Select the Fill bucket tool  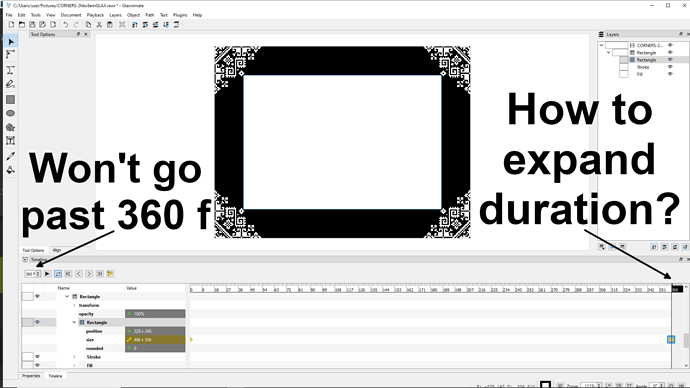[11, 170]
